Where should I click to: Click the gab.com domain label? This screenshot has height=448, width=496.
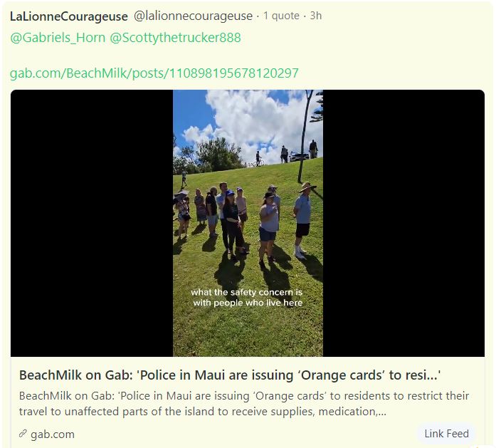[x=53, y=434]
